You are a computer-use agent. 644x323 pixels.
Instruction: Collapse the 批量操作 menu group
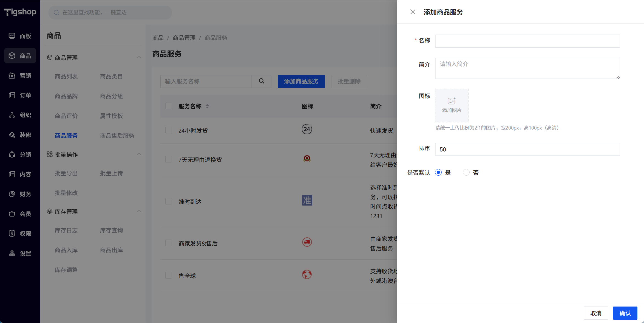tap(139, 155)
